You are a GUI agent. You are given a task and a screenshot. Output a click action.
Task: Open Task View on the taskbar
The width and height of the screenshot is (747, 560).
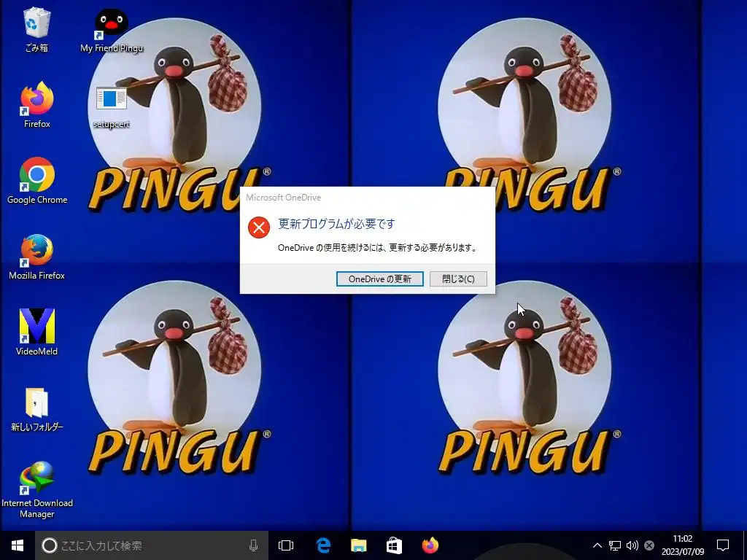click(x=286, y=545)
